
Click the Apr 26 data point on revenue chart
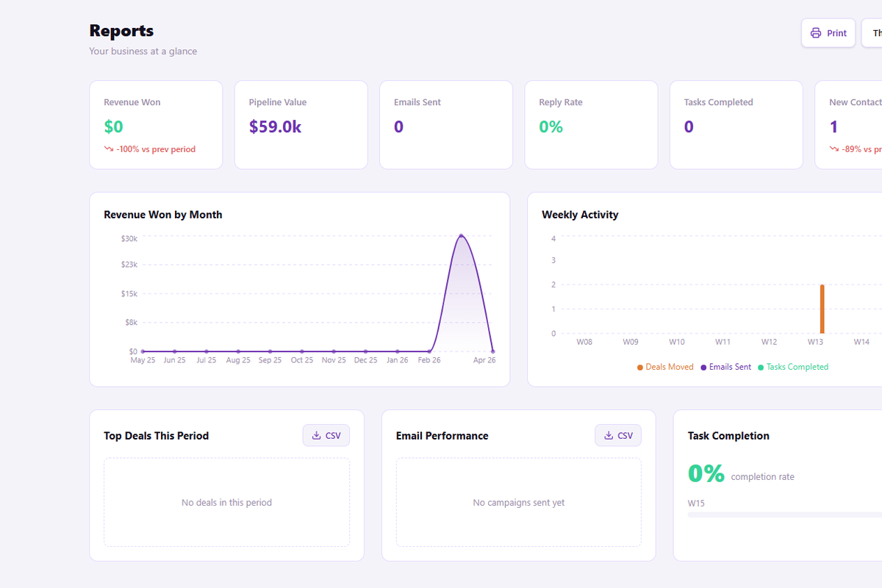tap(492, 351)
